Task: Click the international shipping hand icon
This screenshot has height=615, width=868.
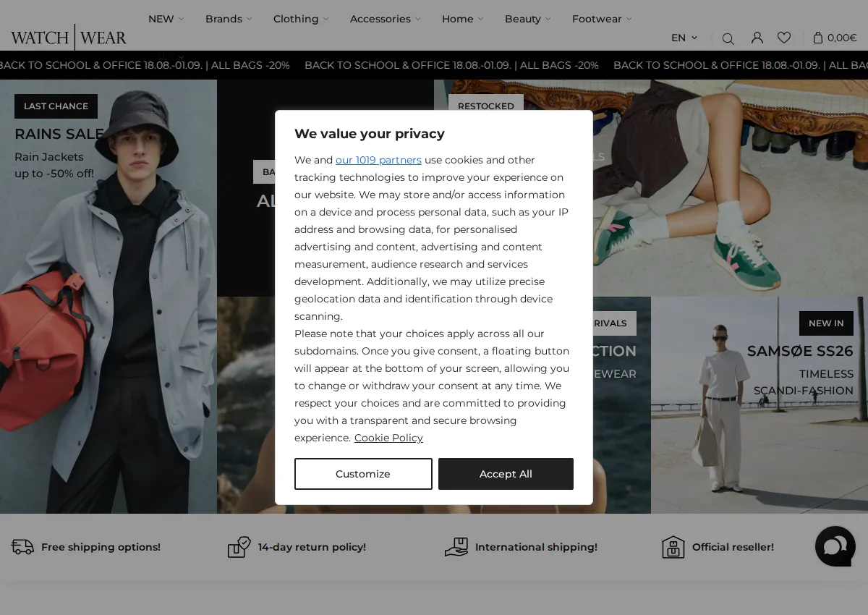Action: point(456,547)
